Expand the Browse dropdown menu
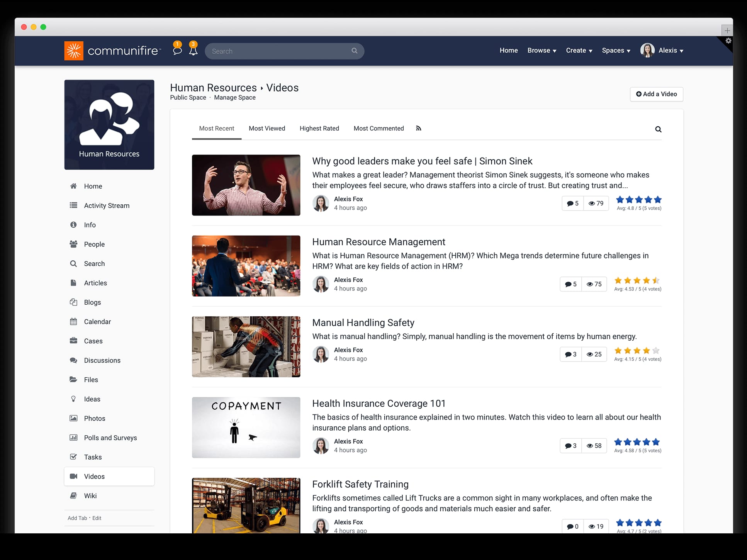 (542, 51)
